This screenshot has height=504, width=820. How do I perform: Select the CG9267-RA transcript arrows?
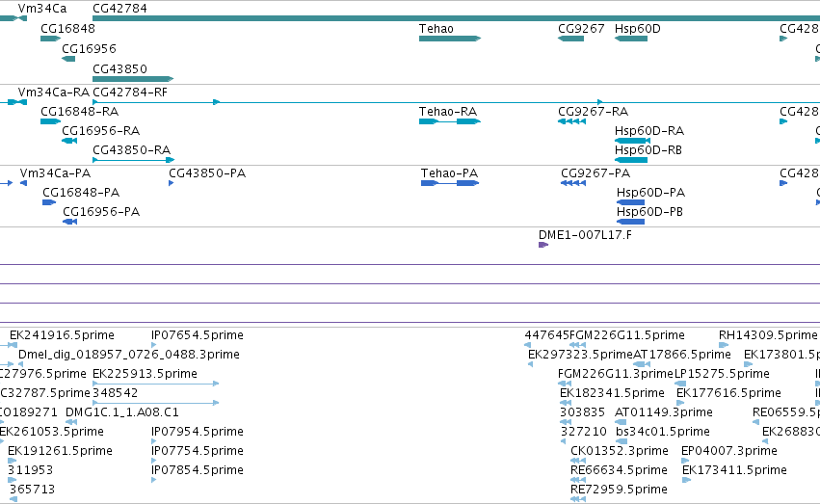(x=571, y=121)
